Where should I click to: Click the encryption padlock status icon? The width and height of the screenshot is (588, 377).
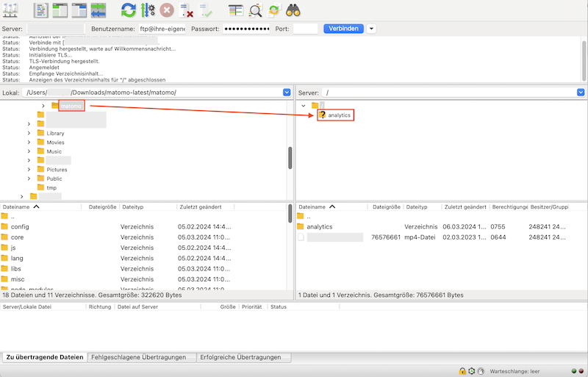pyautogui.click(x=462, y=371)
